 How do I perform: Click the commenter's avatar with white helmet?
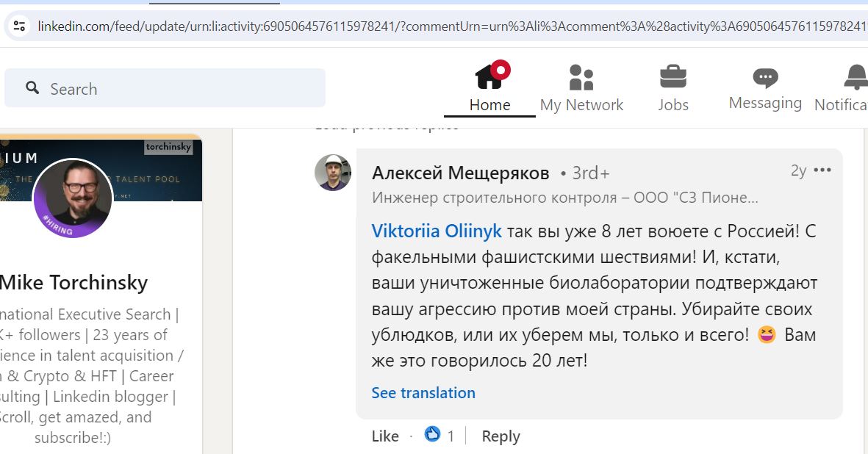click(x=333, y=173)
